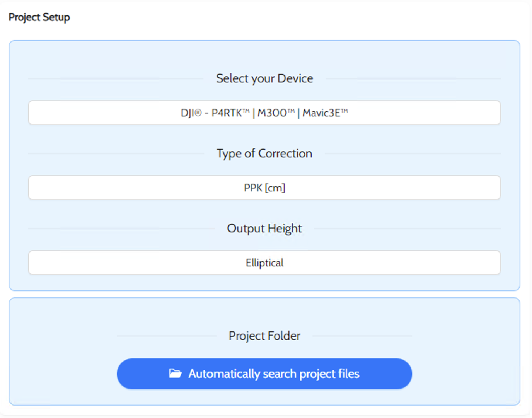
Task: Click the Project Folder section label
Action: pos(264,336)
